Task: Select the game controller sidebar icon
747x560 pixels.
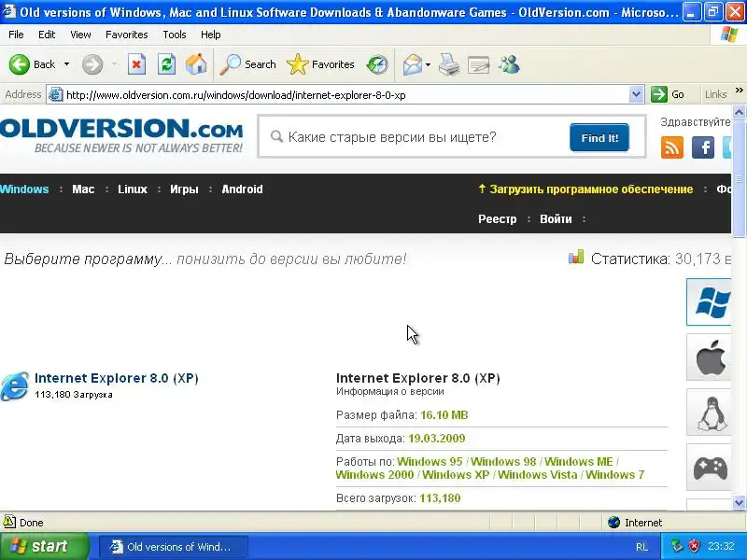Action: (709, 468)
